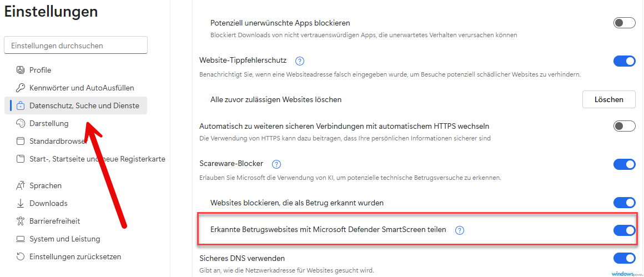Viewport: 644px width, 277px height.
Task: Enable Potenziell unerwünschte Apps blockieren toggle
Action: pyautogui.click(x=624, y=23)
